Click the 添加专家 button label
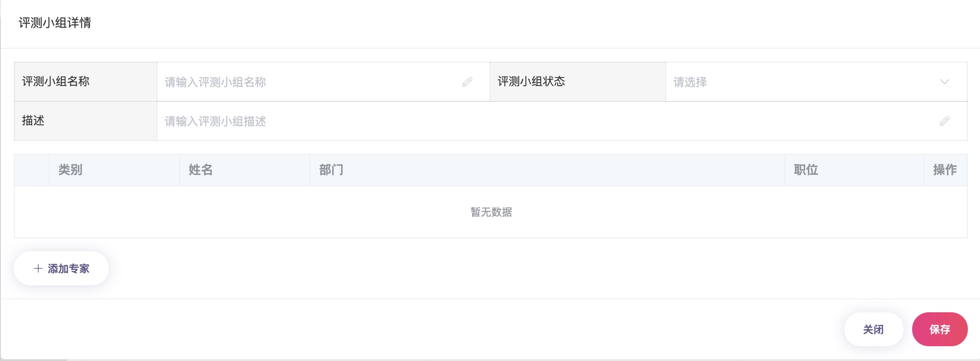Screen dimensions: 980x361 click(x=69, y=268)
